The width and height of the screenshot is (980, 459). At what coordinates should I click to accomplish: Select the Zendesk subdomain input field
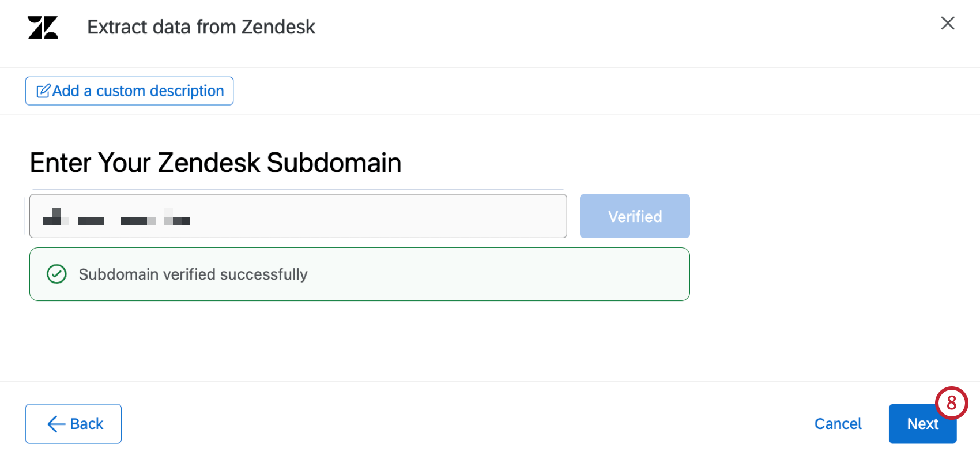(x=297, y=216)
